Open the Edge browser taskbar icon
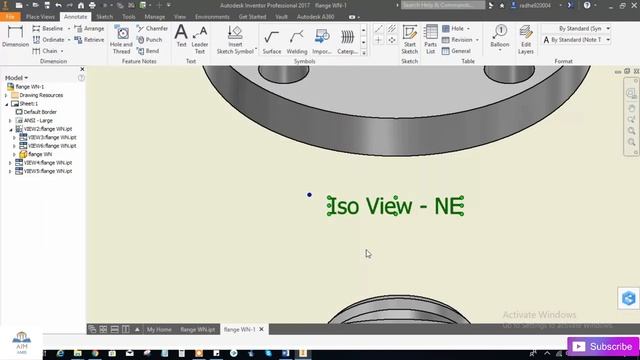This screenshot has height=360, width=640. (x=60, y=353)
